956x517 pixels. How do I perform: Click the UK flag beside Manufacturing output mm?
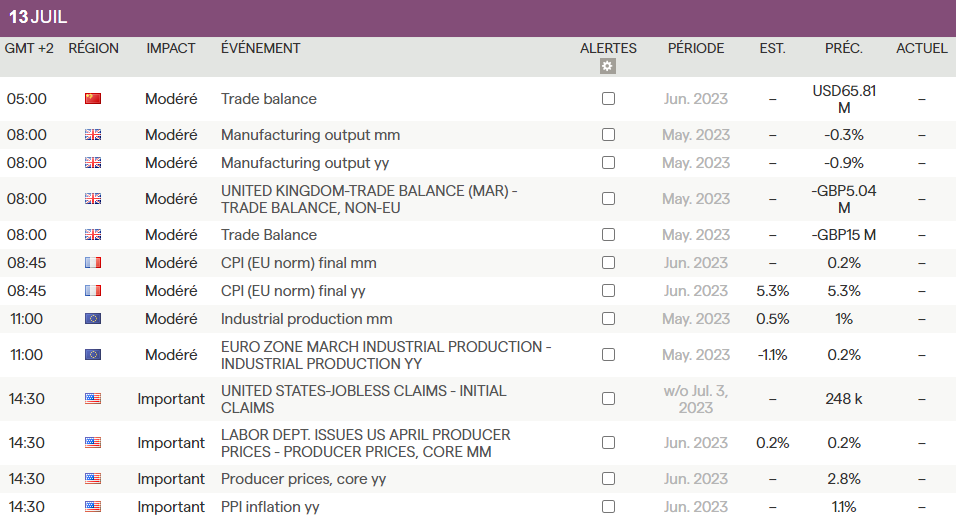[x=93, y=135]
